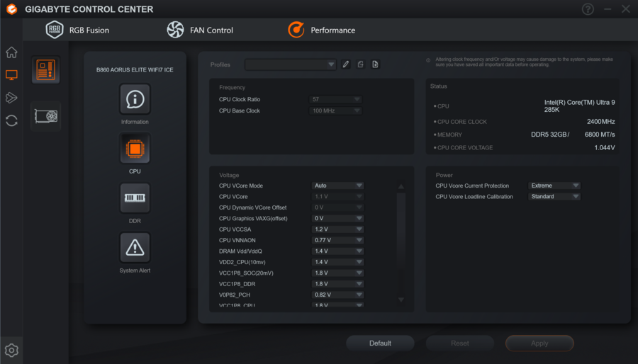Switch to the RGB Fusion tab
The image size is (638, 364).
pos(77,30)
